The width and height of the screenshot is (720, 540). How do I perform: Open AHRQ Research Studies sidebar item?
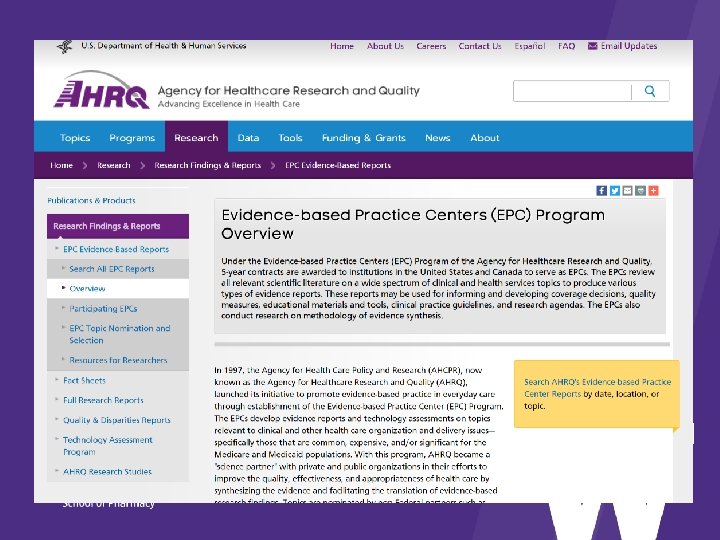[x=107, y=472]
